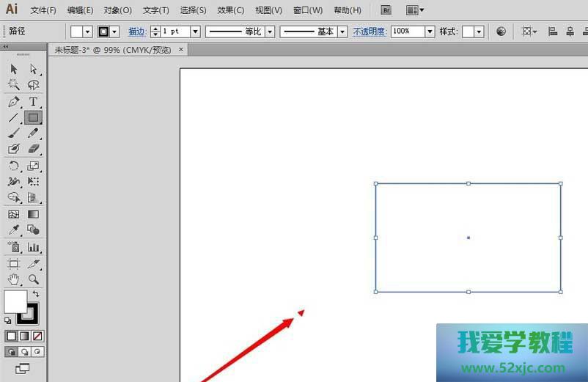
Task: Select the Hand tool
Action: tap(14, 279)
